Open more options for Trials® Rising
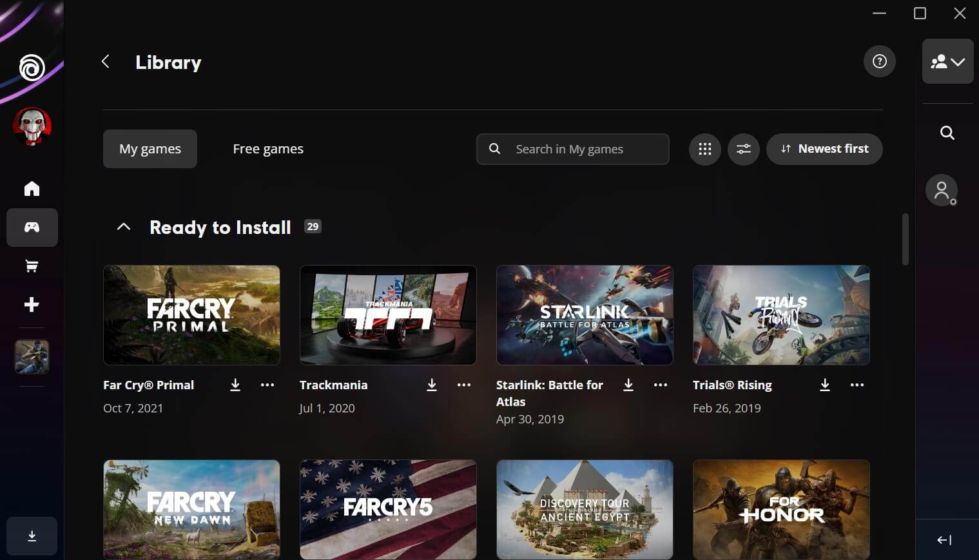The width and height of the screenshot is (979, 560). [x=857, y=385]
